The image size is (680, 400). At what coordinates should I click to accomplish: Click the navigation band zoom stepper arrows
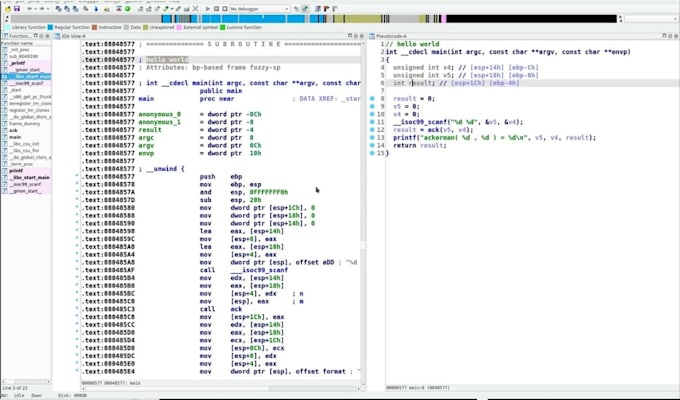[x=620, y=19]
